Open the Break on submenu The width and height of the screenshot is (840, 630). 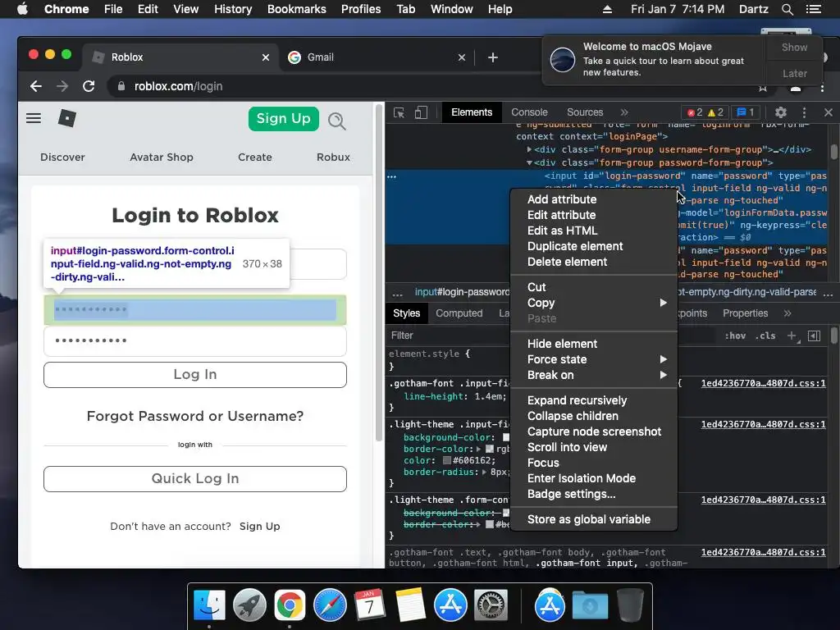tap(594, 375)
